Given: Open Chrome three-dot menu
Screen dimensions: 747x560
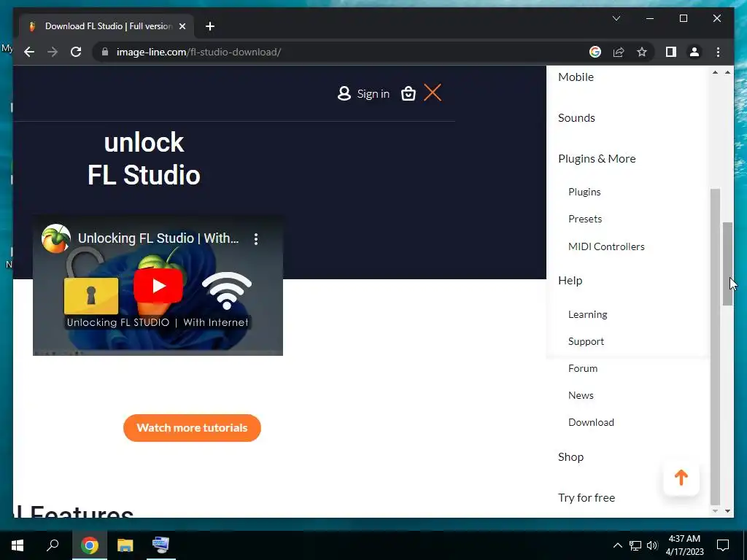Looking at the screenshot, I should click(x=718, y=52).
